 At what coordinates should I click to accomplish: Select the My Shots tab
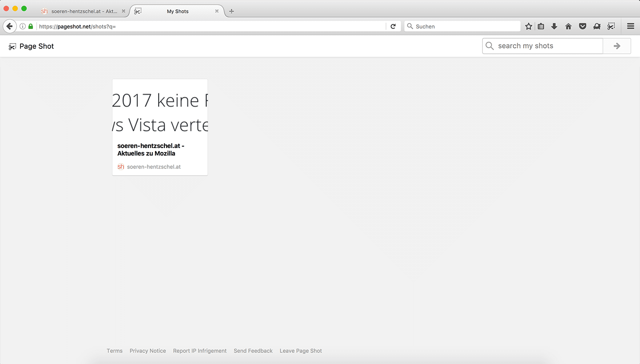tap(177, 11)
